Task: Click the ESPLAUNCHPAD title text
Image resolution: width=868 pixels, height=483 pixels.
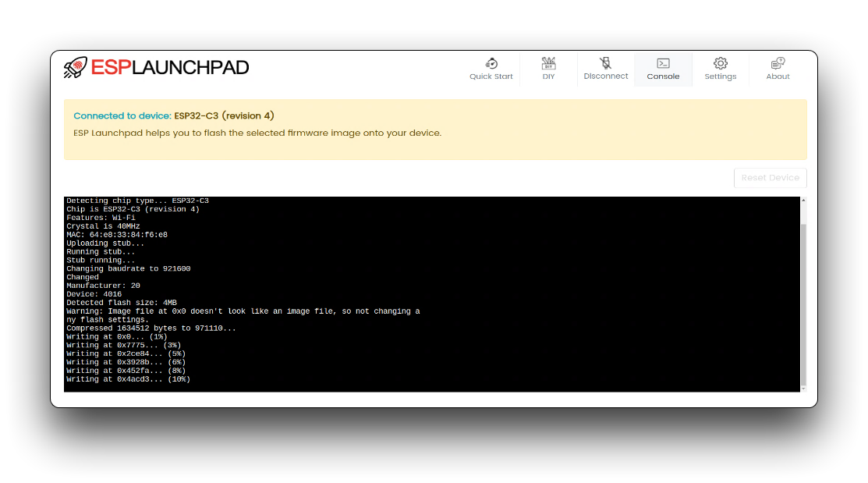Action: click(170, 68)
